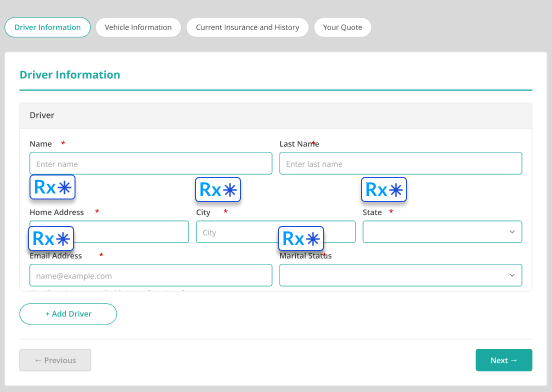Click the Rx badge above State label

pyautogui.click(x=384, y=190)
